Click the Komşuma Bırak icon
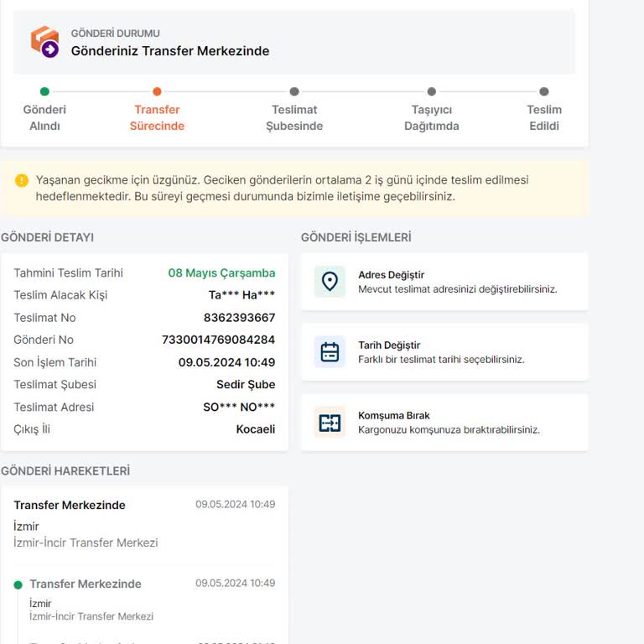This screenshot has width=644, height=644. (x=330, y=423)
